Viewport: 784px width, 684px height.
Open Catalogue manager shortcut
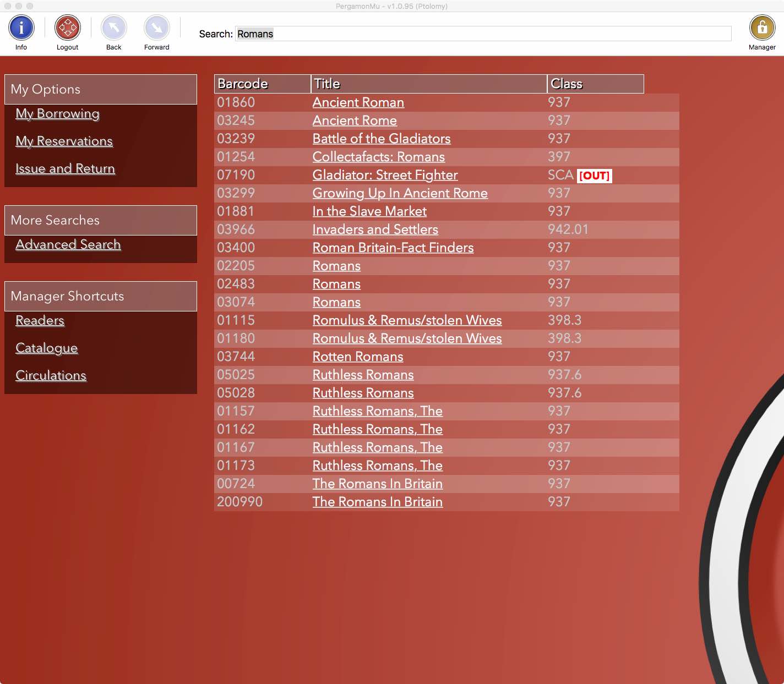47,348
